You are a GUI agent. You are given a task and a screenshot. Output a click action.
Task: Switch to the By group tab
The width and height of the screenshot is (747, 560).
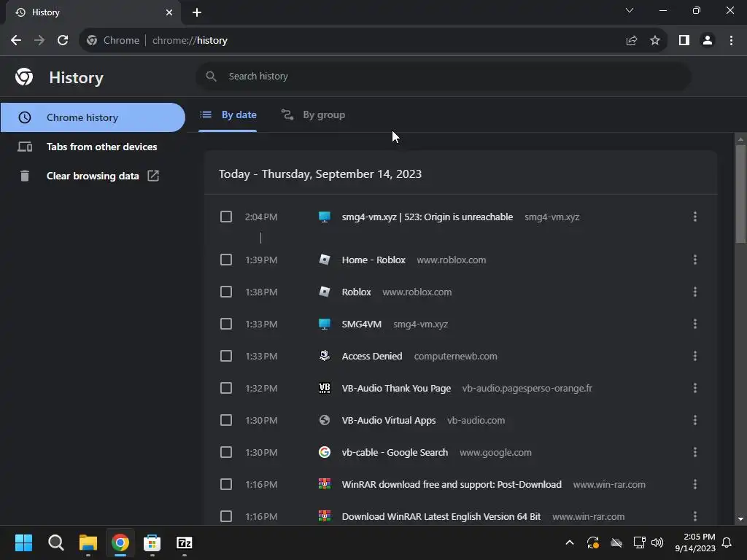[314, 114]
